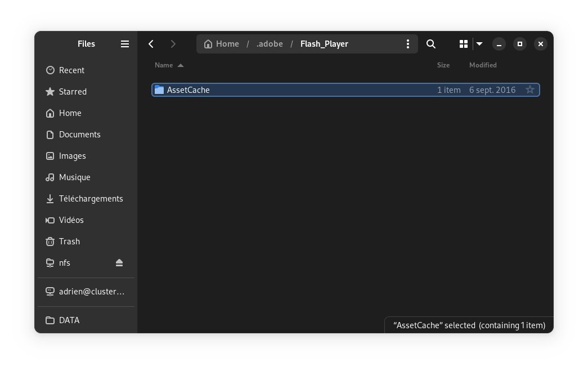The height and width of the screenshot is (371, 588).
Task: Star the AssetCache folder
Action: 530,90
